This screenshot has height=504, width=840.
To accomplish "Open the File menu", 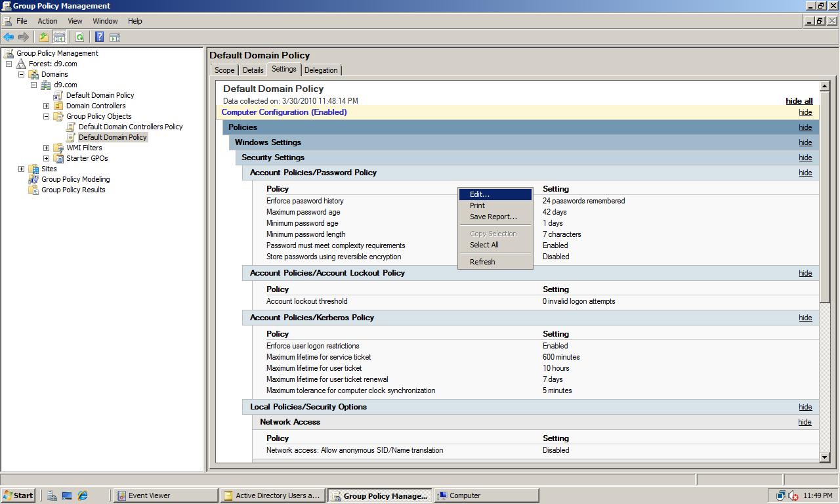I will point(22,21).
